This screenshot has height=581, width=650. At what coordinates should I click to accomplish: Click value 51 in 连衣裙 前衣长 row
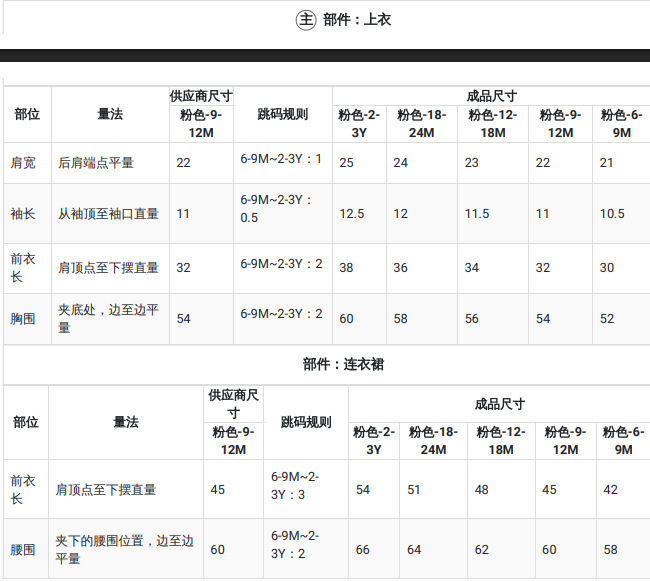tap(413, 490)
